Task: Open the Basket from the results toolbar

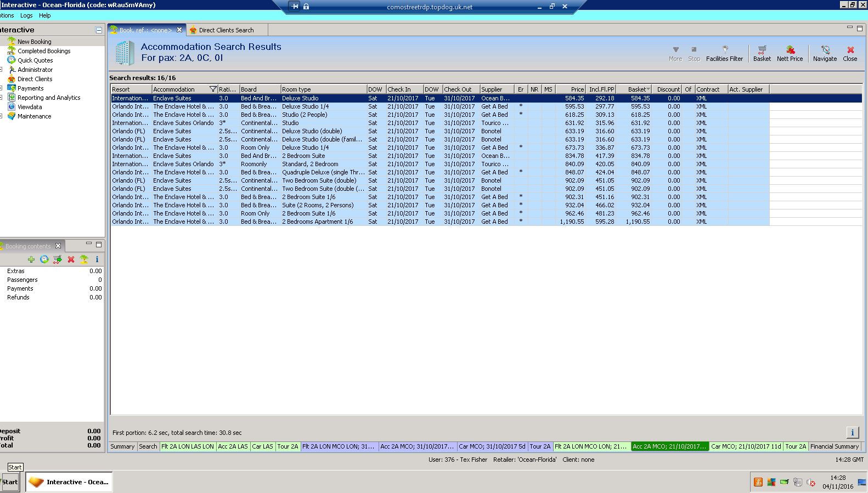Action: click(762, 53)
